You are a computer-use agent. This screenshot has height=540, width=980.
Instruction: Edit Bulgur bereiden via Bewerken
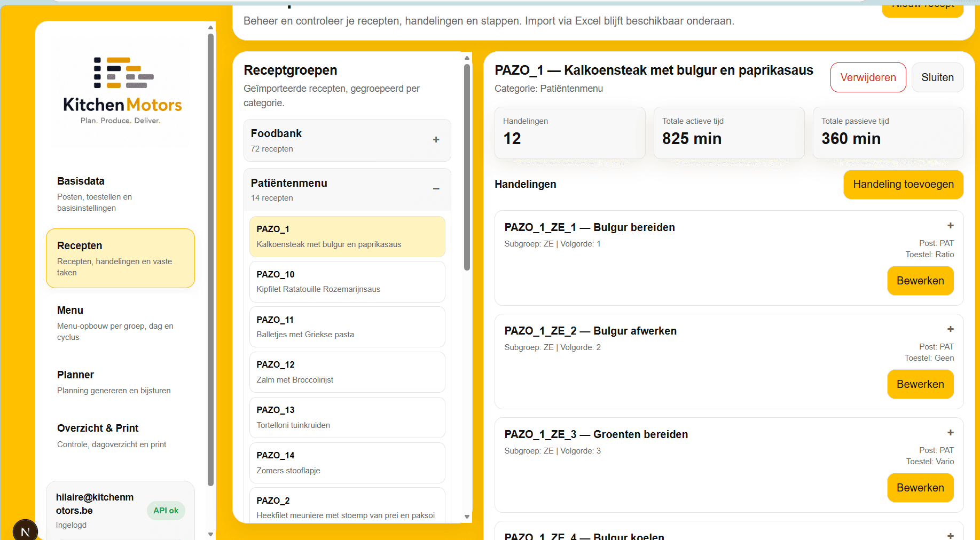(920, 281)
